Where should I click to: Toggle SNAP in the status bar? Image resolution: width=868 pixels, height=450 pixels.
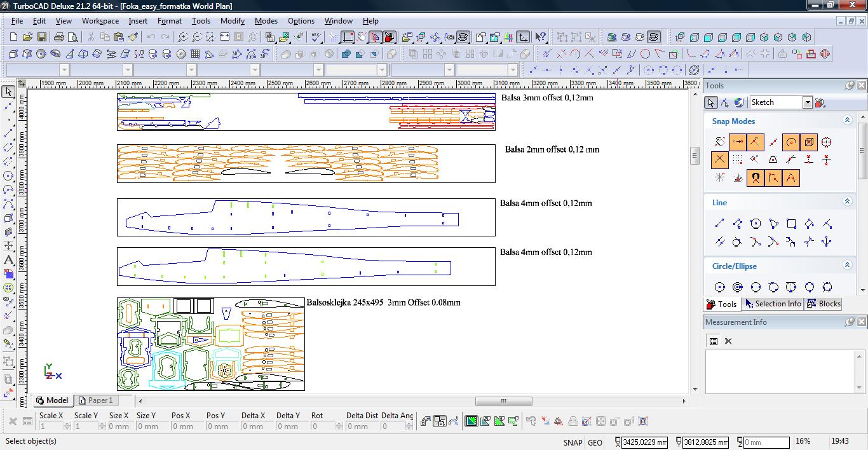pos(572,442)
